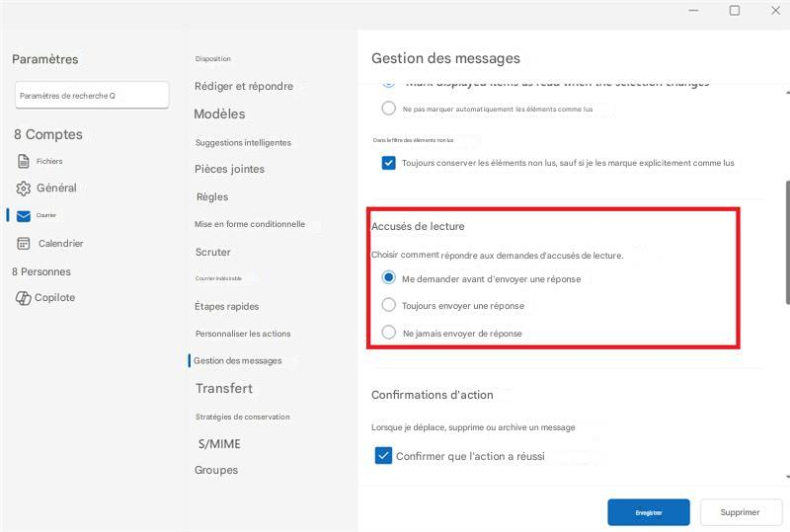
Task: Click the Fichiers document icon
Action: point(23,161)
